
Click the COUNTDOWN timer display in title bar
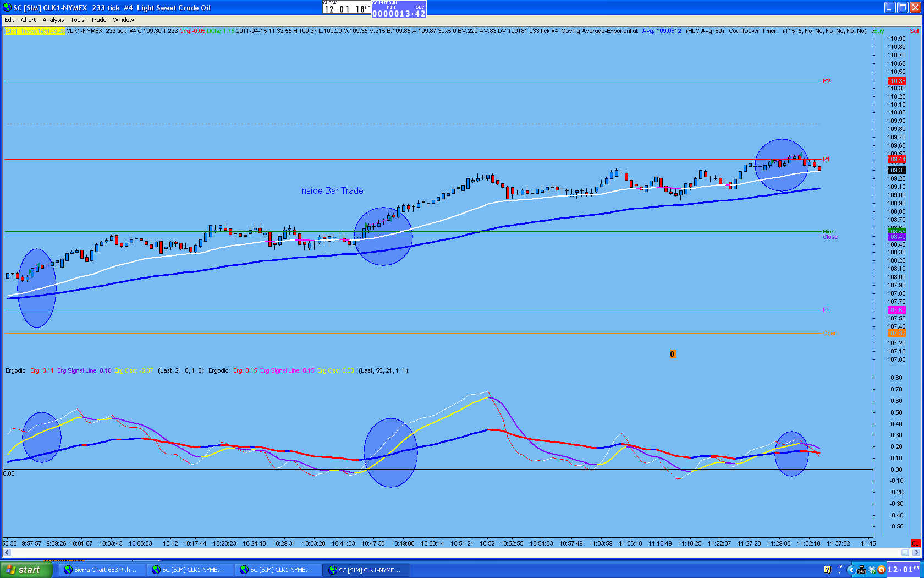pos(399,9)
